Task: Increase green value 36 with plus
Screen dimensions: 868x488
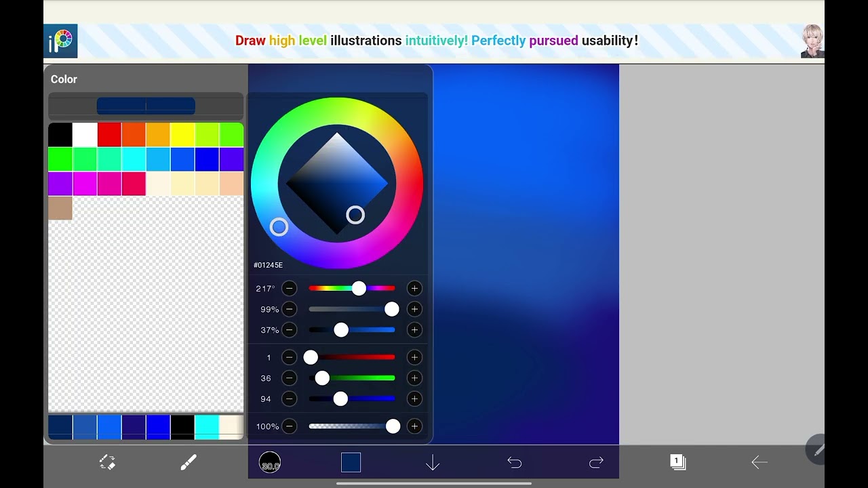Action: click(414, 378)
